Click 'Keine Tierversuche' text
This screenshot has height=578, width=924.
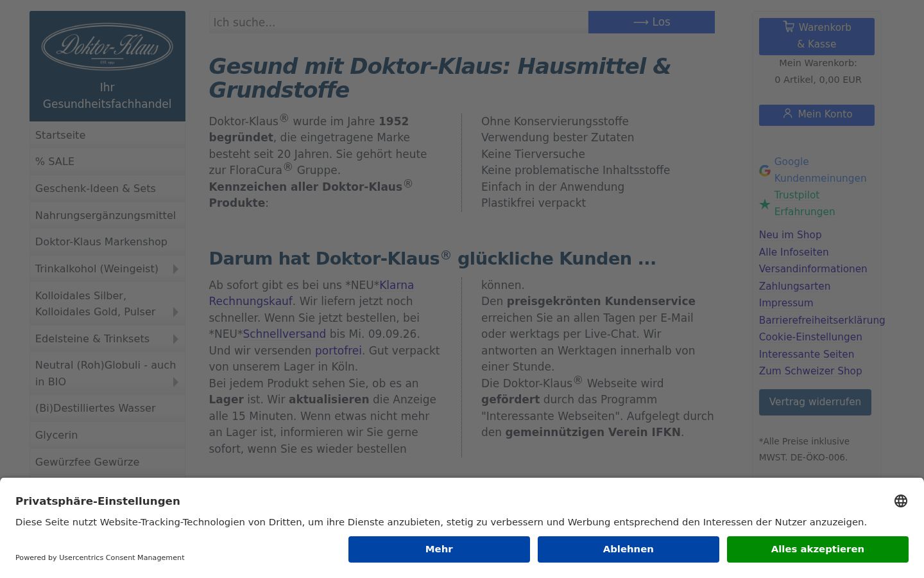pos(533,154)
